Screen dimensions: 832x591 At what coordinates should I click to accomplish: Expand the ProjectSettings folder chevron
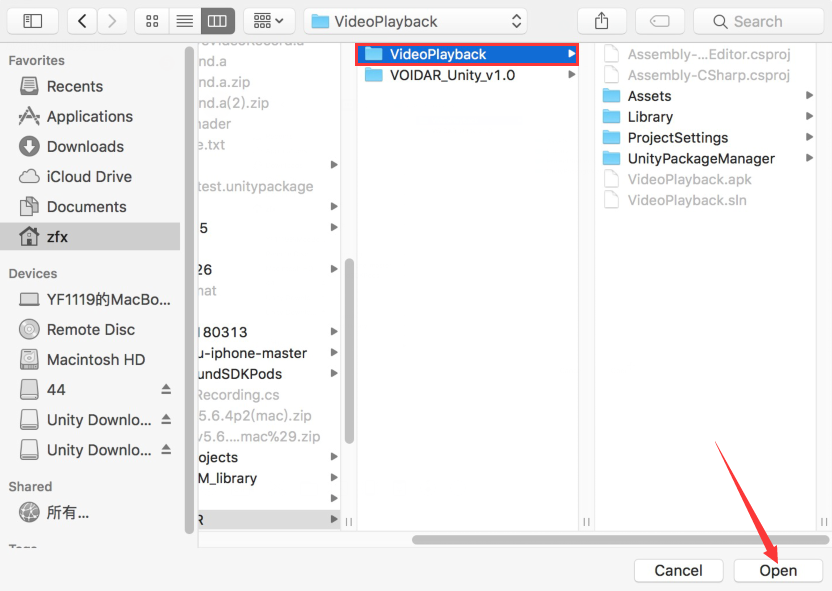click(809, 138)
